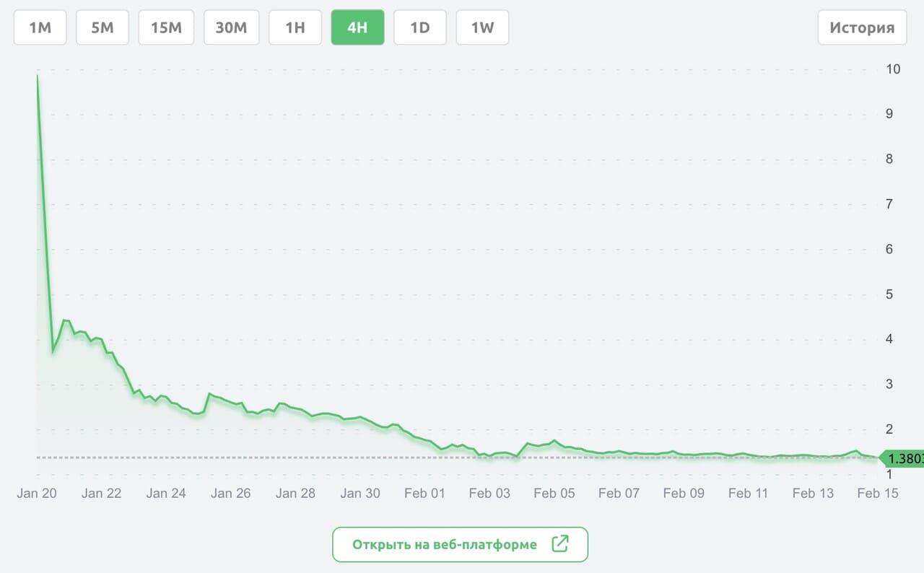Click the Feb 05 date label
The width and height of the screenshot is (924, 573).
click(554, 494)
